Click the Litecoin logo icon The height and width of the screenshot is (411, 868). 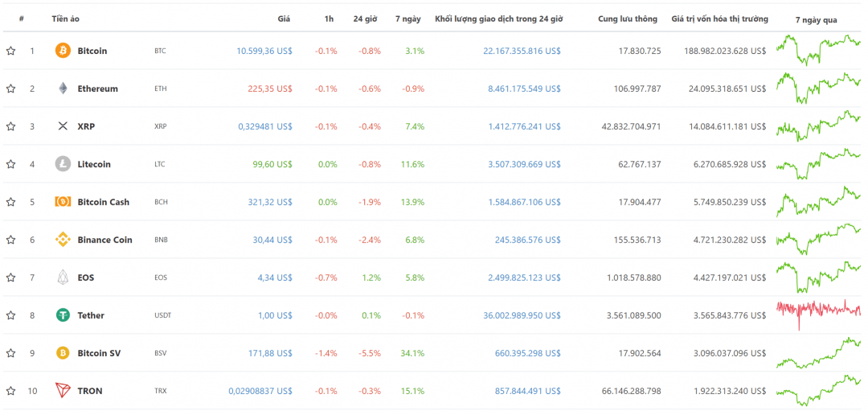point(63,164)
